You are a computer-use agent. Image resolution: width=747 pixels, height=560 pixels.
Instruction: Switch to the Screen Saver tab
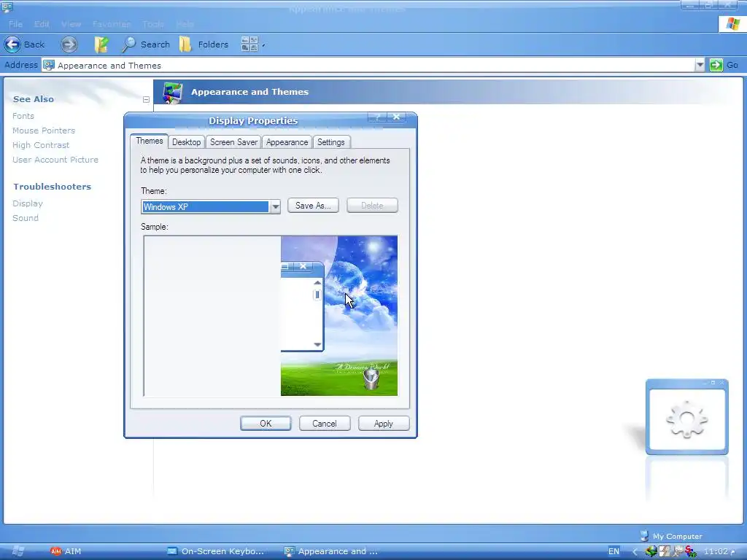pos(233,142)
